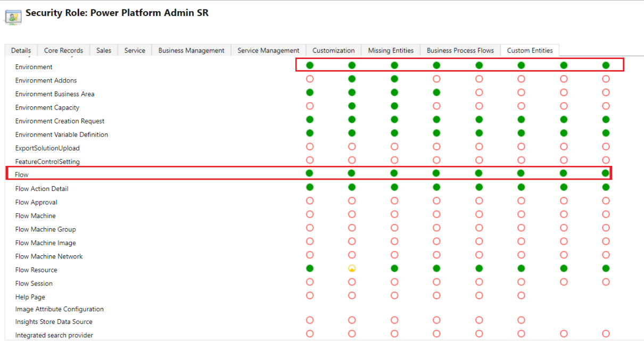644x351 pixels.
Task: Click the Flow entity row label
Action: [x=22, y=174]
